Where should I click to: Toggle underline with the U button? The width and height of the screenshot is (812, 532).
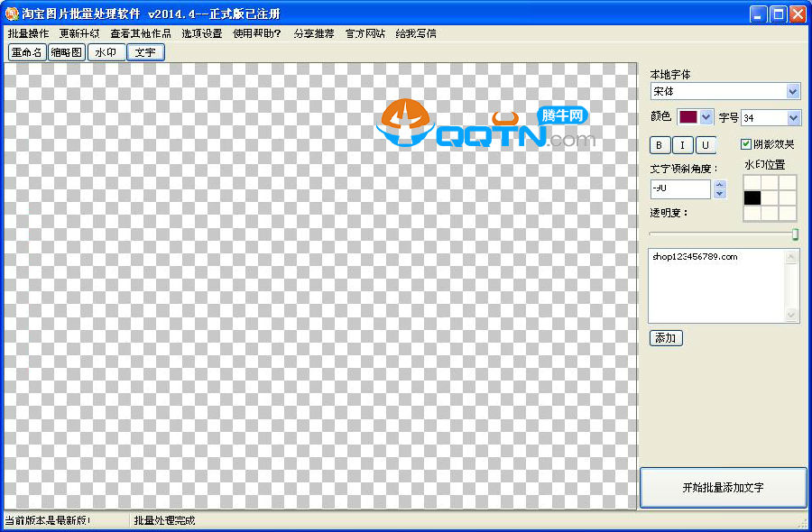(x=705, y=145)
